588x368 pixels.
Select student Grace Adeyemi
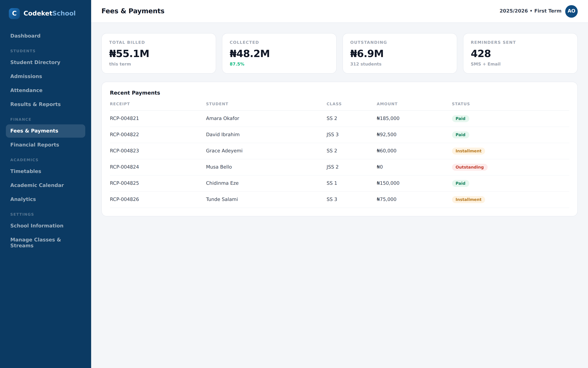coord(224,151)
